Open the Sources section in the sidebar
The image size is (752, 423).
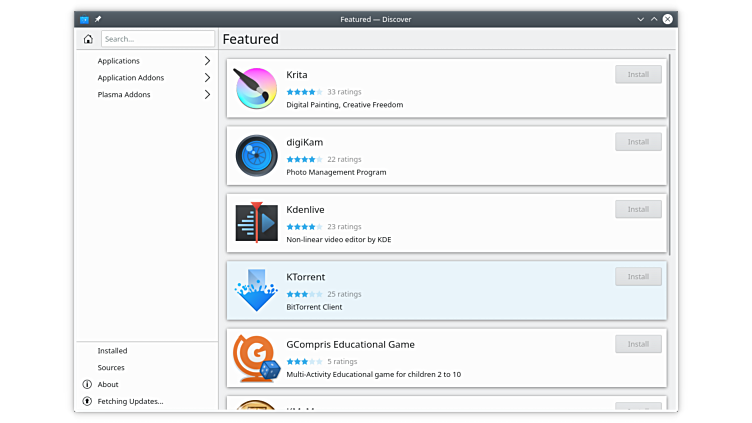pos(111,368)
